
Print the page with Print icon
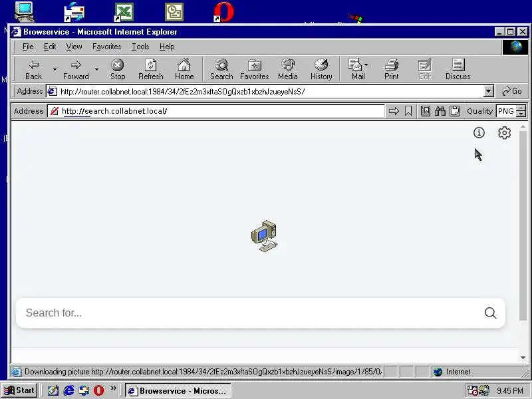tap(391, 70)
